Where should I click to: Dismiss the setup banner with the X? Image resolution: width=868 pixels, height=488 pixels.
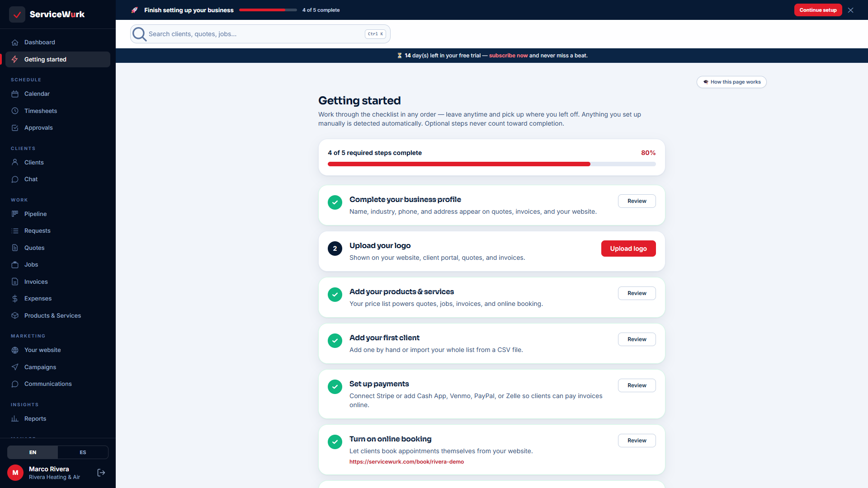(851, 10)
